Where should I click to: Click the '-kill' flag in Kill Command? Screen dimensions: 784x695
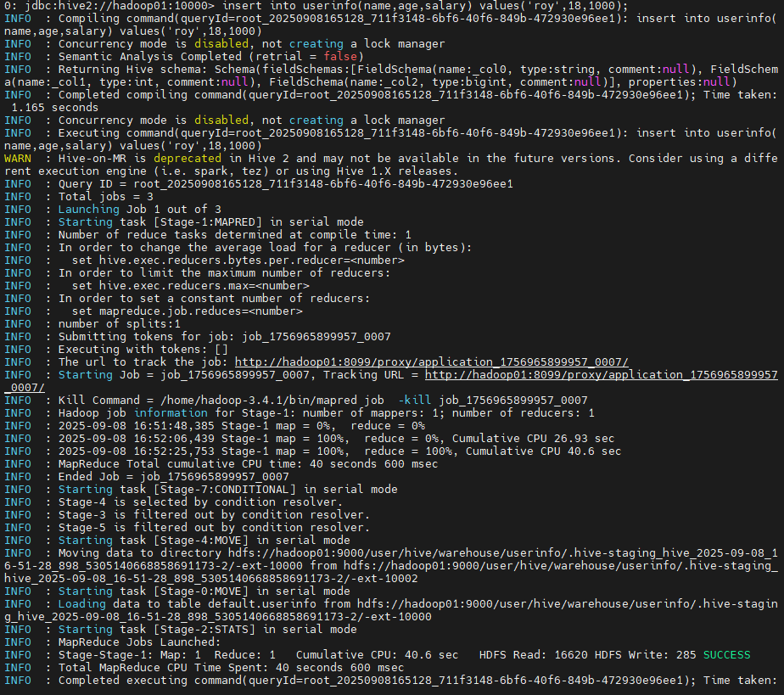[x=415, y=401]
